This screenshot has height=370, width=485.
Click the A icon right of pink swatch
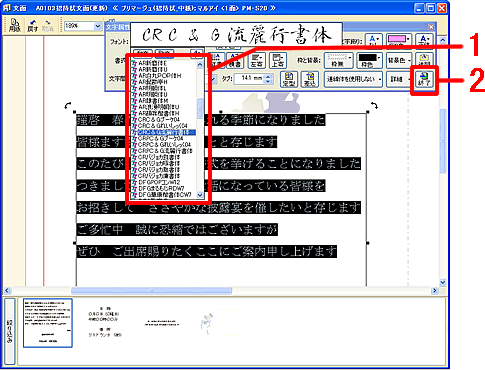coord(424,41)
